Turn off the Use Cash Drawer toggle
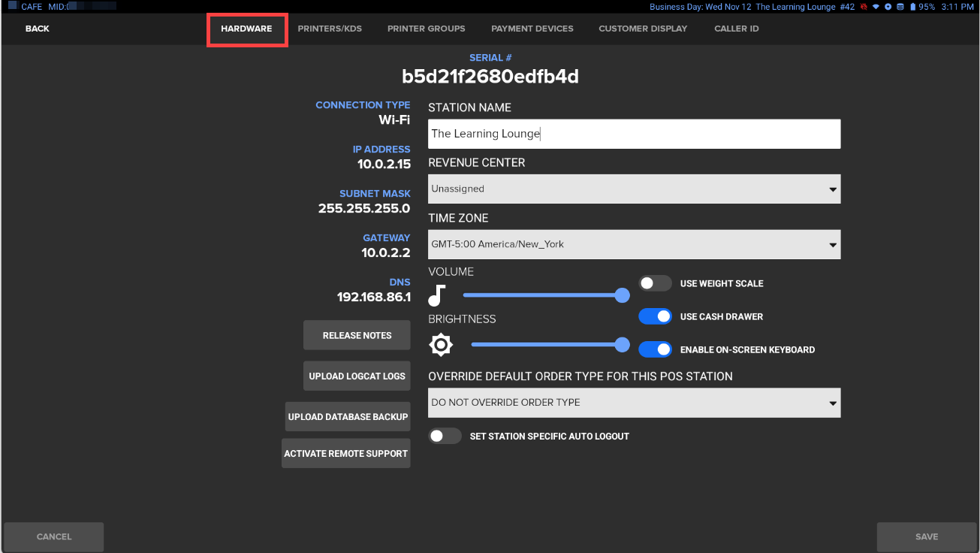Screen dimensions: 980x553 point(655,316)
